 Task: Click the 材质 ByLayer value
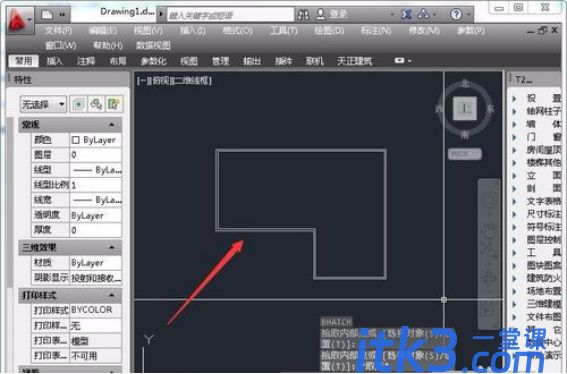click(95, 263)
